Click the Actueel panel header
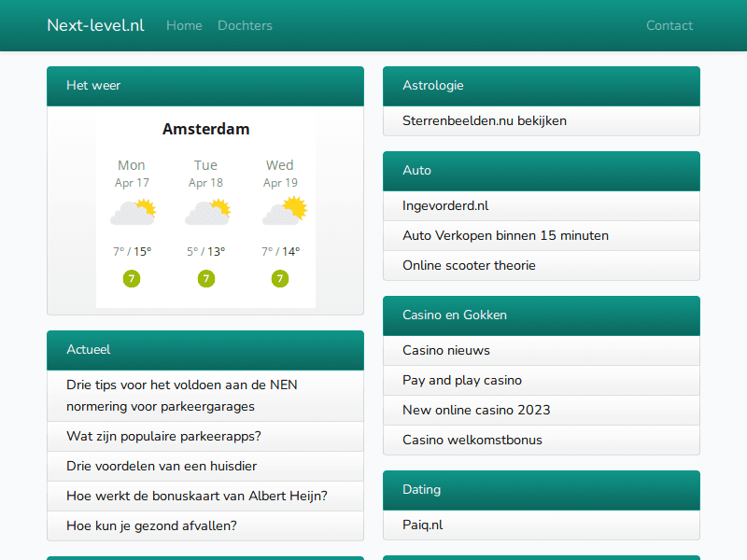Screen dimensions: 747x560 click(205, 350)
